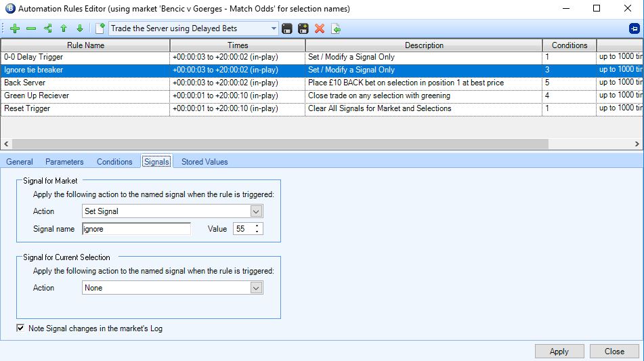Click the scroll right arrow of rules grid
Screen dimensions: 644x361
[x=637, y=144]
